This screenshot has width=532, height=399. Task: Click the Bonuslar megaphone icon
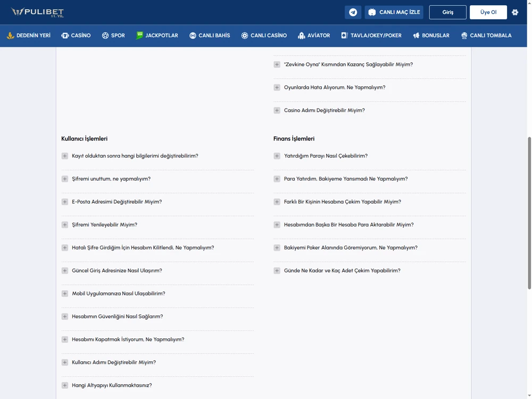pyautogui.click(x=417, y=35)
